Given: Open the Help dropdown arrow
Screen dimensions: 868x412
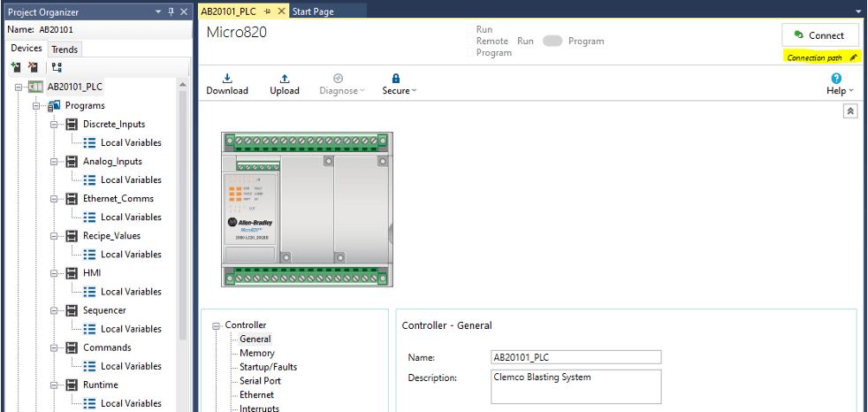Looking at the screenshot, I should point(851,91).
